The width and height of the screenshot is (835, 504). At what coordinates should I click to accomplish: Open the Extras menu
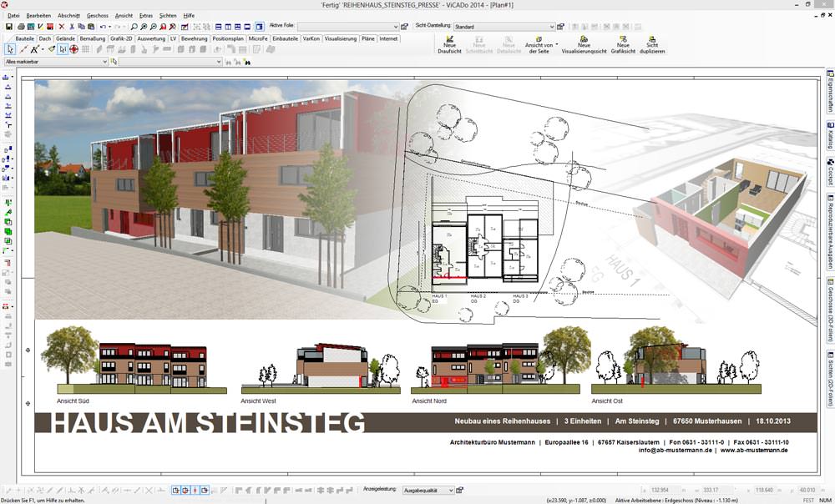click(145, 15)
